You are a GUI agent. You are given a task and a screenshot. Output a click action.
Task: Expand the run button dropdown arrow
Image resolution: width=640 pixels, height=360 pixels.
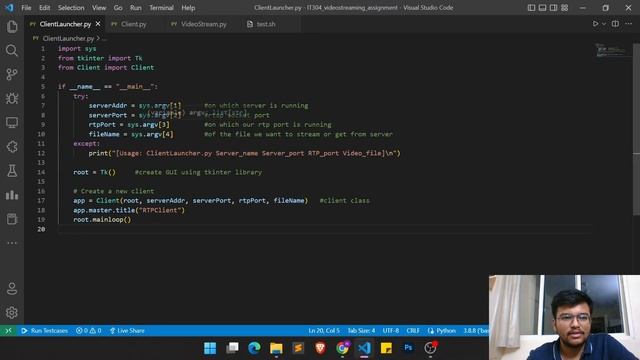click(x=604, y=24)
